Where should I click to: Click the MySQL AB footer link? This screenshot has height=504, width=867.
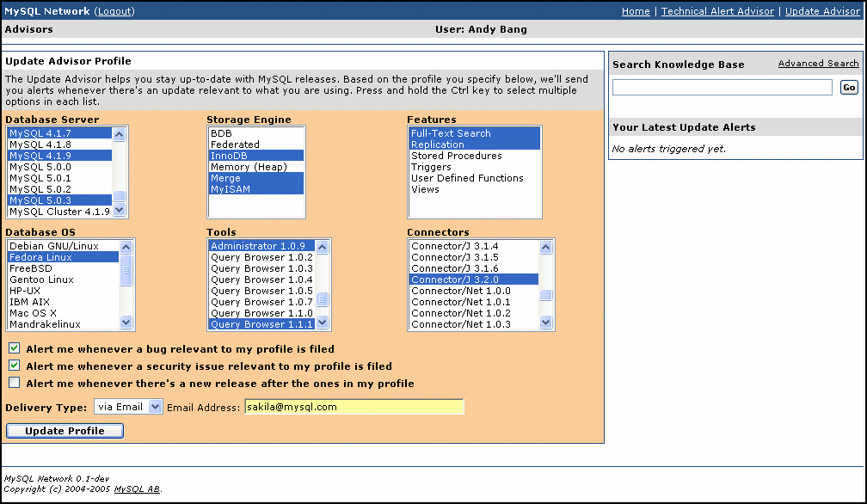coord(137,489)
